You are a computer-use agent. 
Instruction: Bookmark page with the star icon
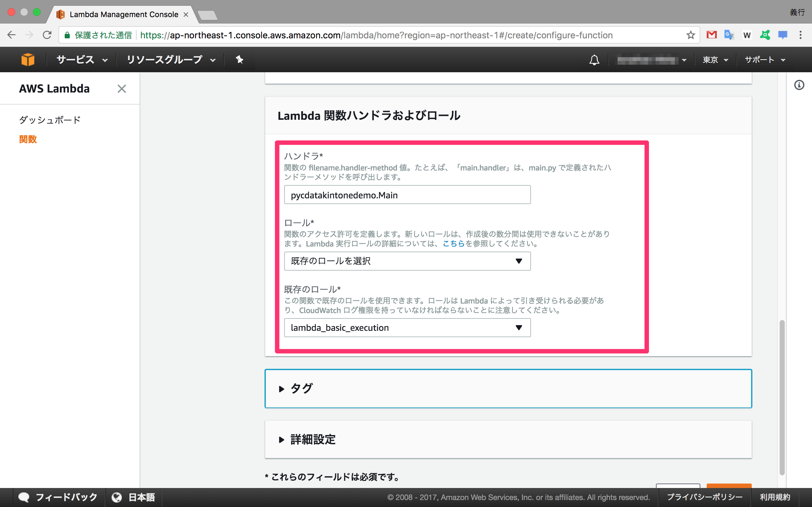point(690,35)
